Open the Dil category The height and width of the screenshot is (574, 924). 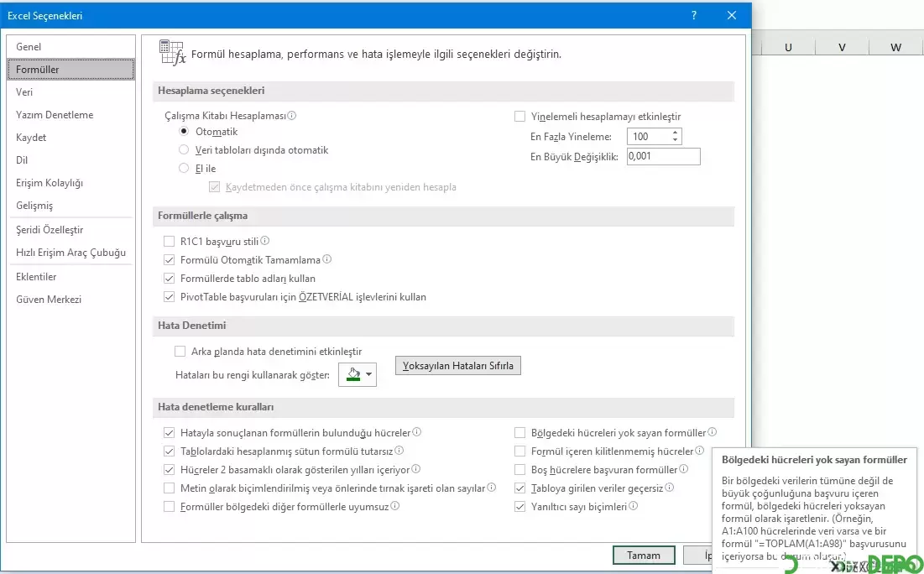pyautogui.click(x=70, y=159)
